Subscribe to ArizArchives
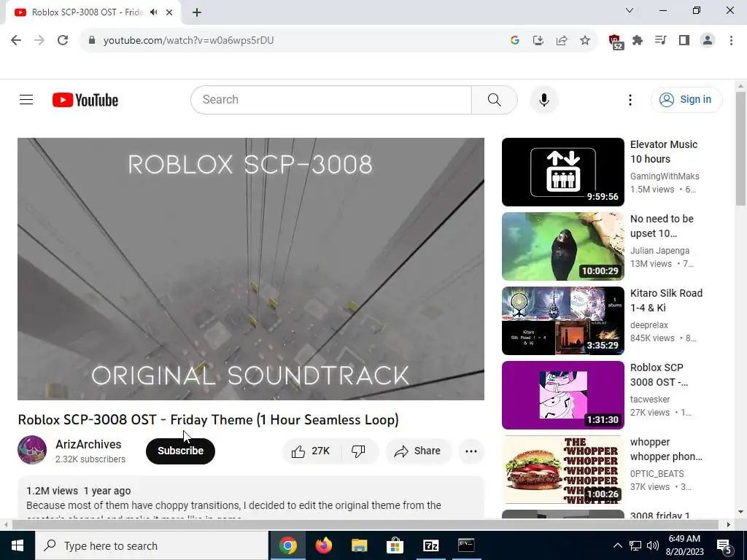Screen dimensions: 747x560 (x=180, y=451)
